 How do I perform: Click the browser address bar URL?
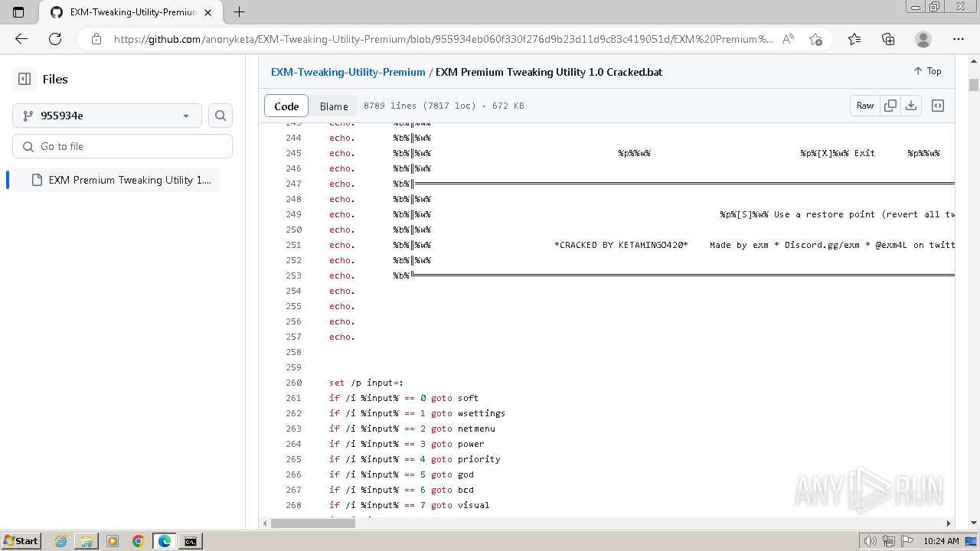tap(443, 39)
